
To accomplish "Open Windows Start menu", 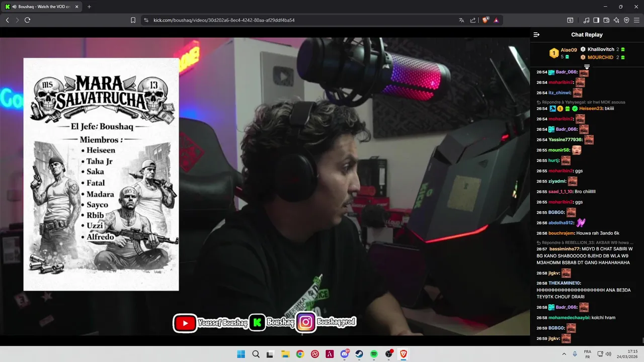I will pos(241,354).
